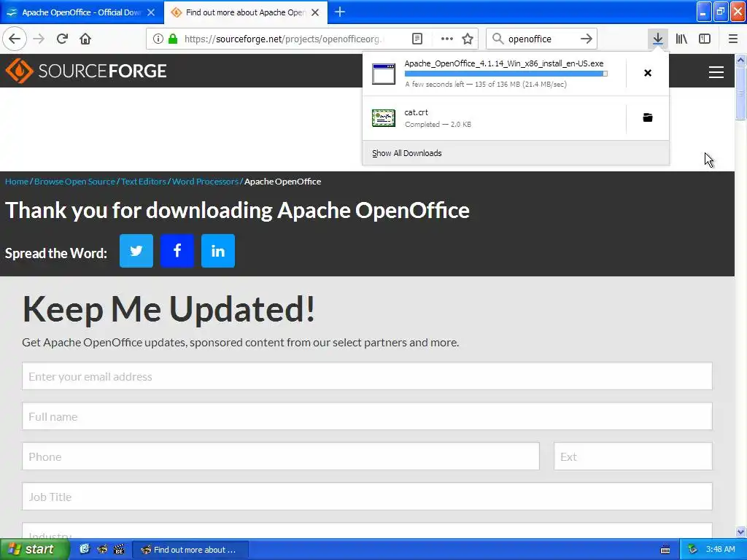
Task: Click Show All Downloads
Action: point(407,153)
